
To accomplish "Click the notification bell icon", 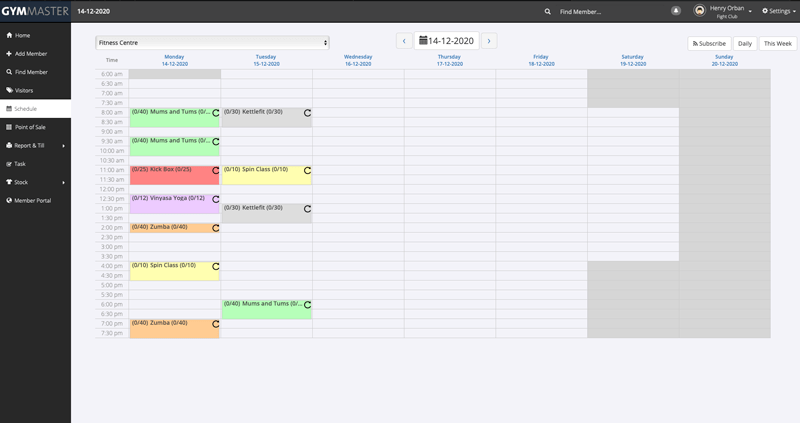I will tap(676, 11).
